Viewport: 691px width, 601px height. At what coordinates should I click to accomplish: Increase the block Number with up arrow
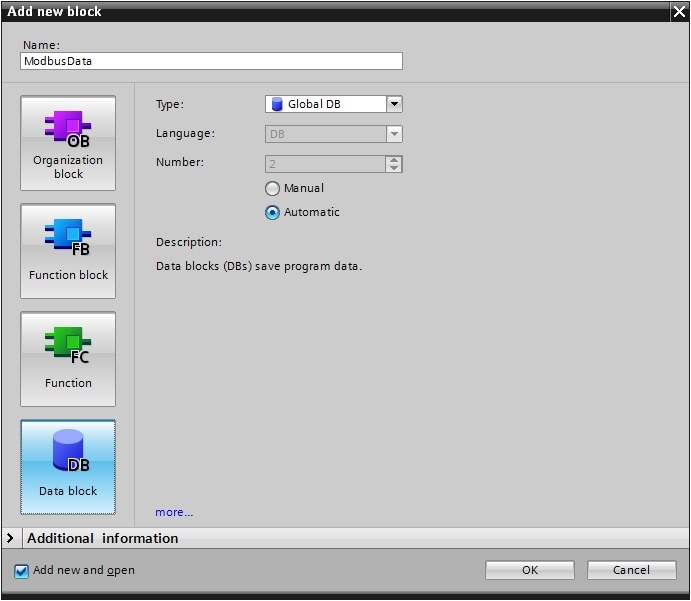point(394,160)
